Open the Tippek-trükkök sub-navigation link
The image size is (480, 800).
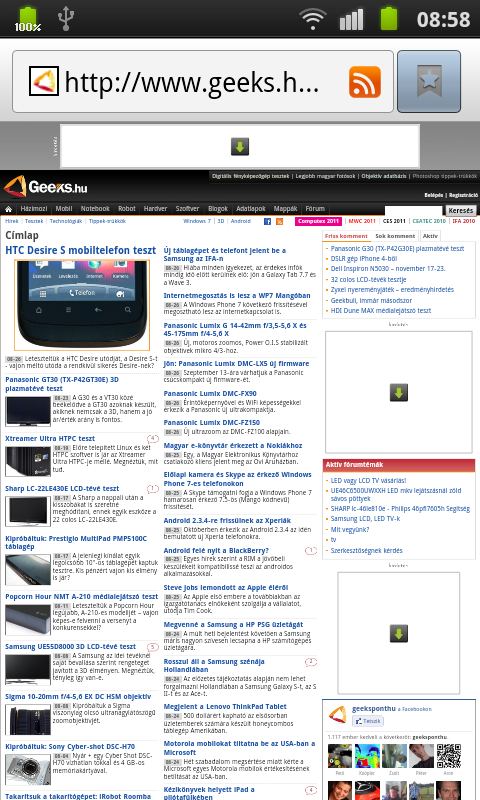107,221
